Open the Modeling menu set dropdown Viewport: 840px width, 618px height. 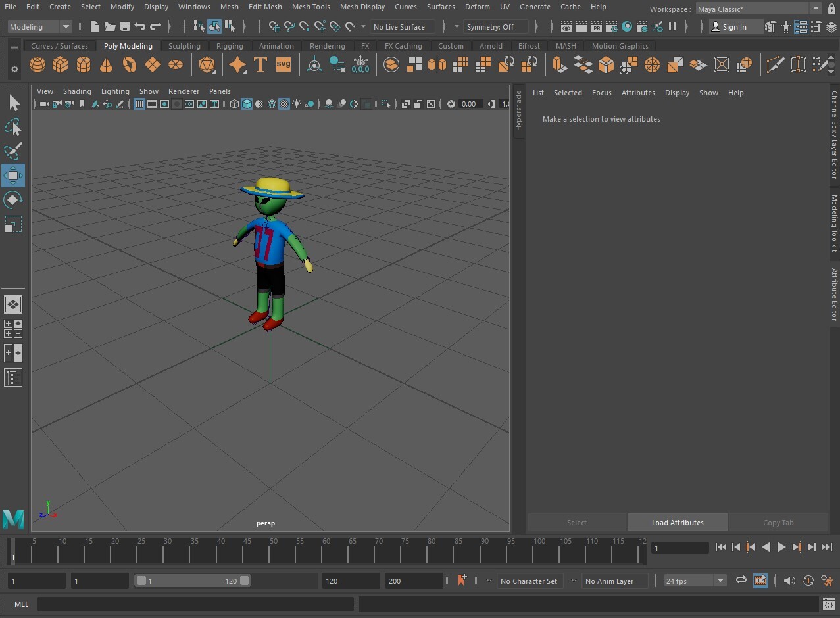[40, 27]
